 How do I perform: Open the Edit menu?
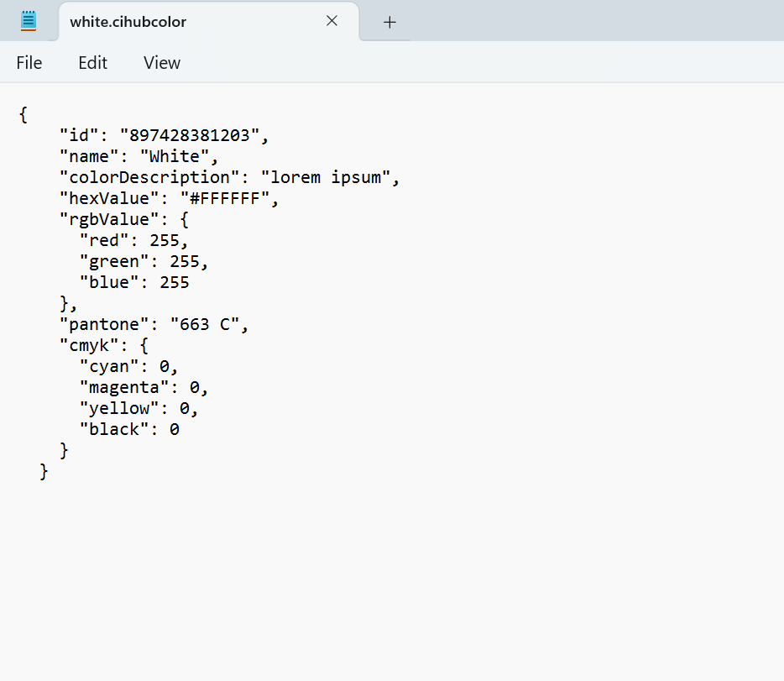tap(92, 63)
